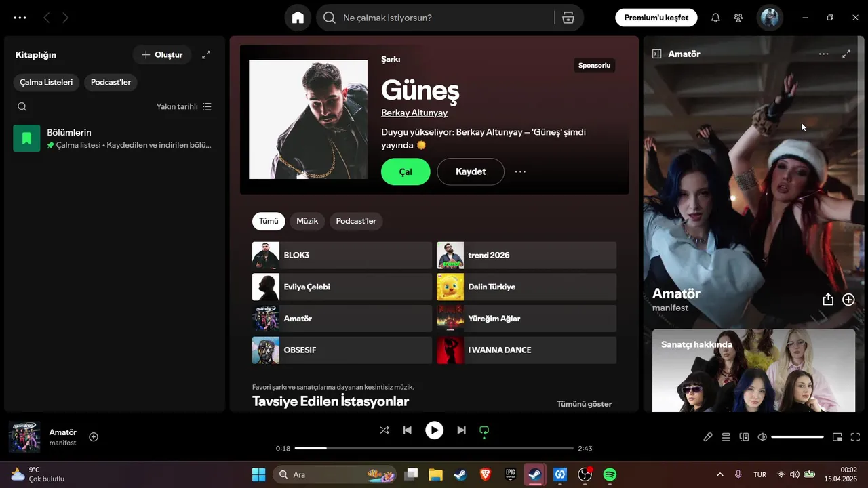Open the Sanatçı hakkında card

pos(753,370)
